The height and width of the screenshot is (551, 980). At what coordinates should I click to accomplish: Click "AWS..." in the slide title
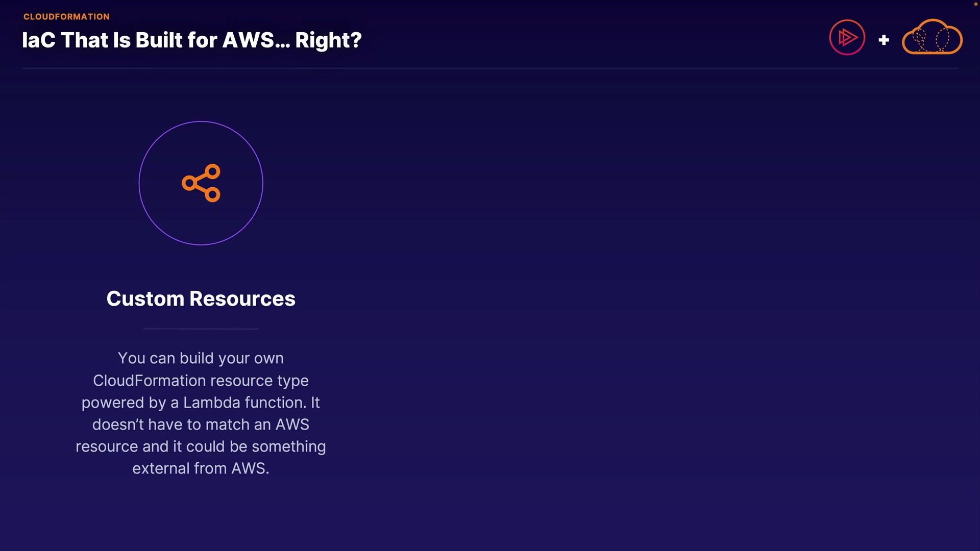point(256,40)
